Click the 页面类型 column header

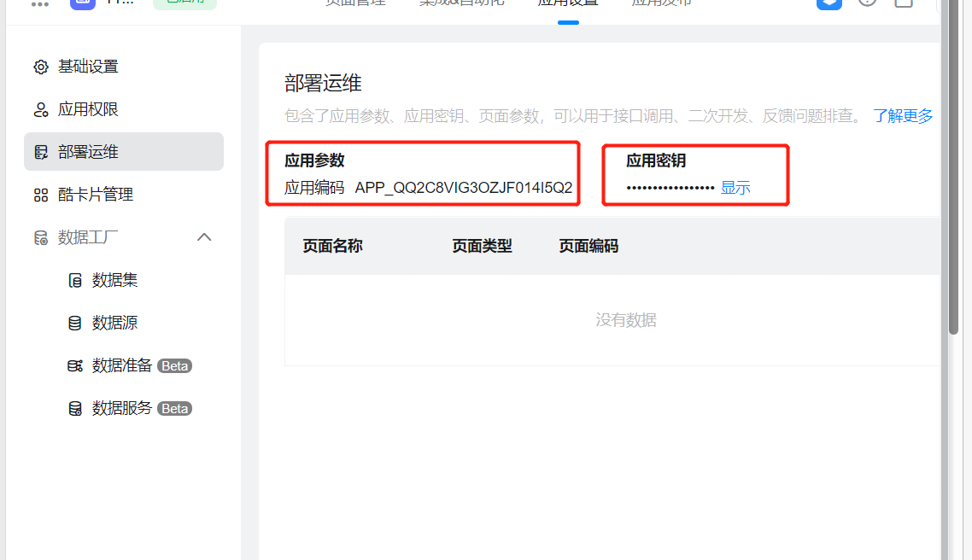[482, 246]
